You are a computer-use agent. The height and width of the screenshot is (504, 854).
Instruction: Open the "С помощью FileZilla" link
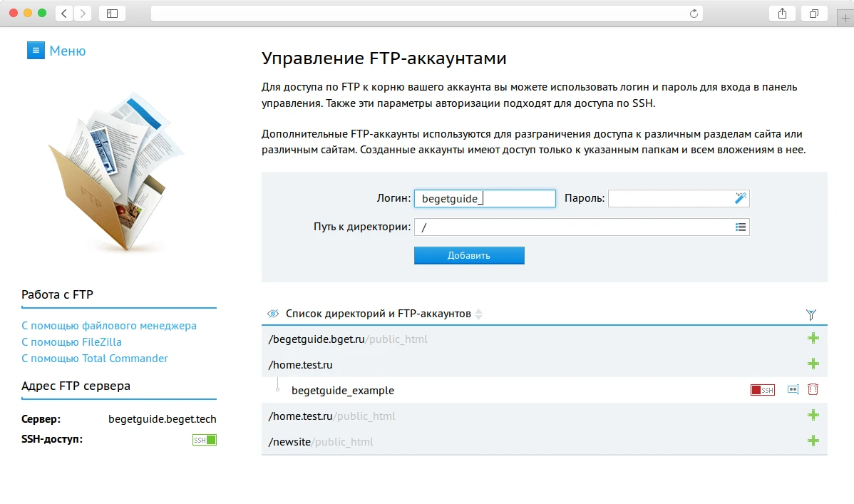coord(71,341)
